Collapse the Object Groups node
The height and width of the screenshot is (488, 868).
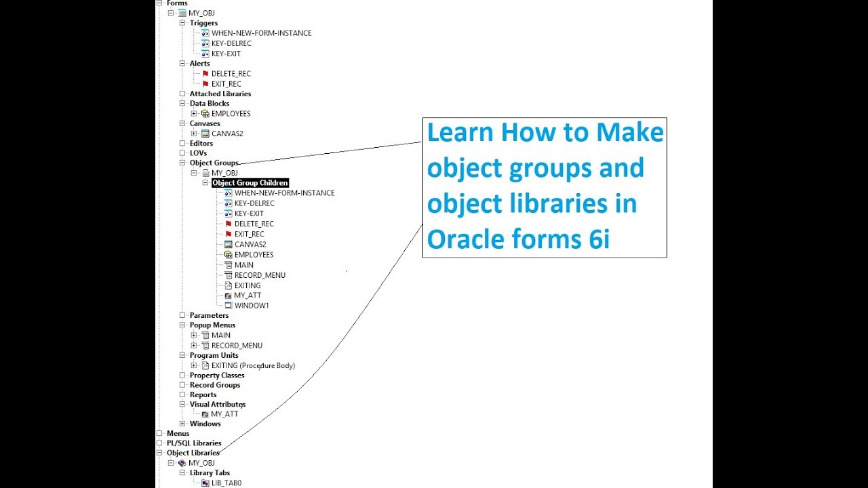(182, 163)
